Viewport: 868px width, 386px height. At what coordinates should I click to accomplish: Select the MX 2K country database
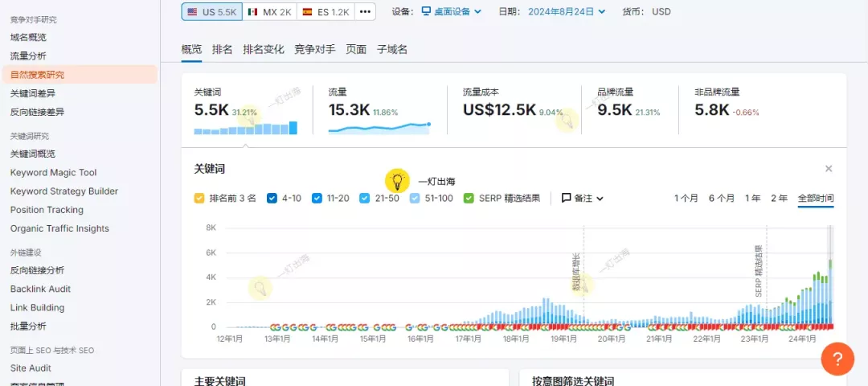pyautogui.click(x=269, y=12)
